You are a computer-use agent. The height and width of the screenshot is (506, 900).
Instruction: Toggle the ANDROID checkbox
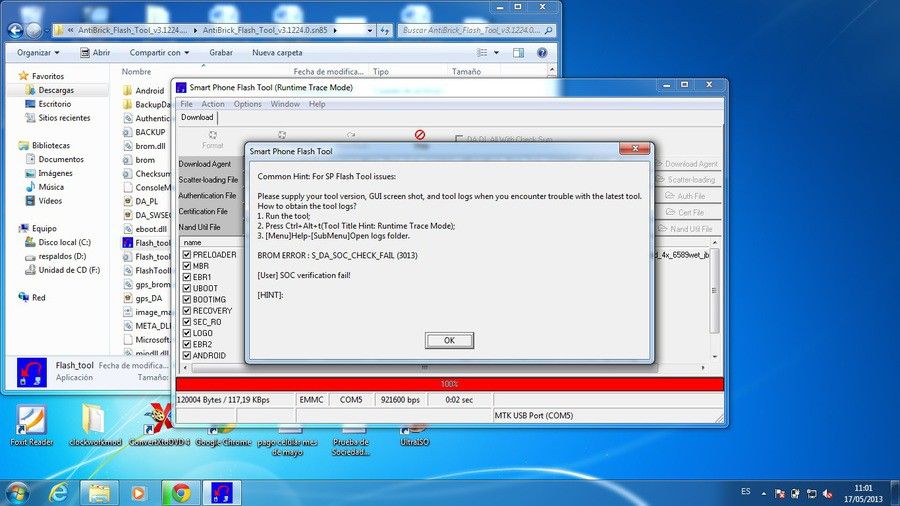point(187,355)
